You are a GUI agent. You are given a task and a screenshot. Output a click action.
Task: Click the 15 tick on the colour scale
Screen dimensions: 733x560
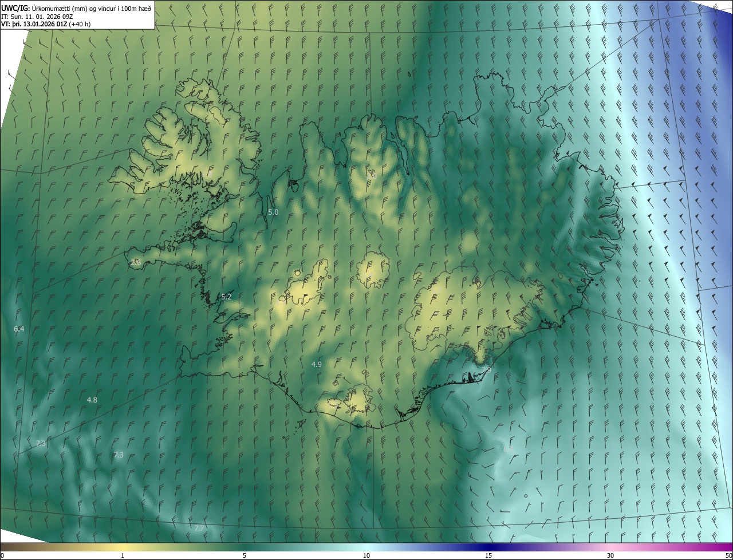(x=488, y=555)
